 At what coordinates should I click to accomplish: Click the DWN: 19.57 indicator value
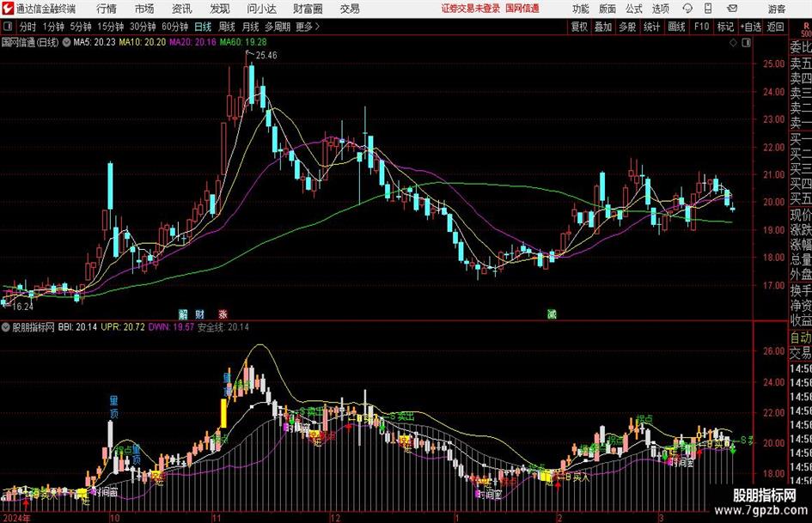[171, 327]
